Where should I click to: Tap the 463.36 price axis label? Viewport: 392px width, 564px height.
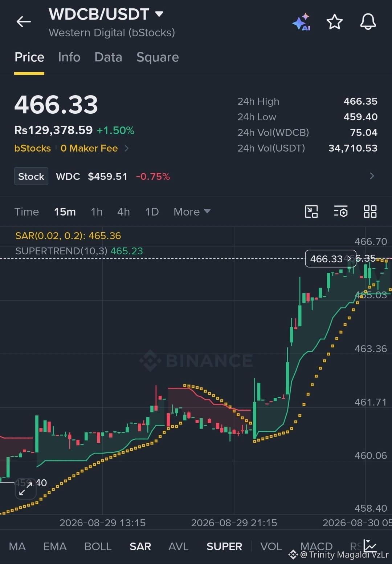pyautogui.click(x=371, y=349)
